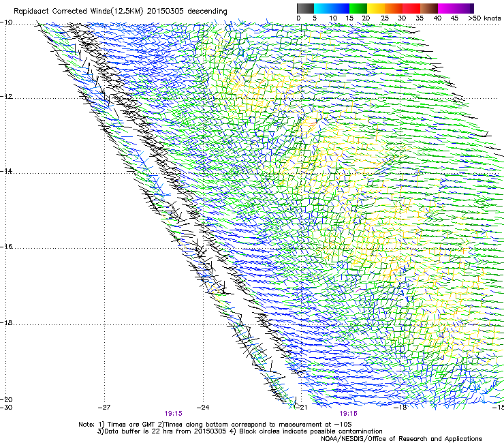Viewport: 504px width, 443px height.
Task: Click the -21 longitude axis label
Action: click(301, 408)
